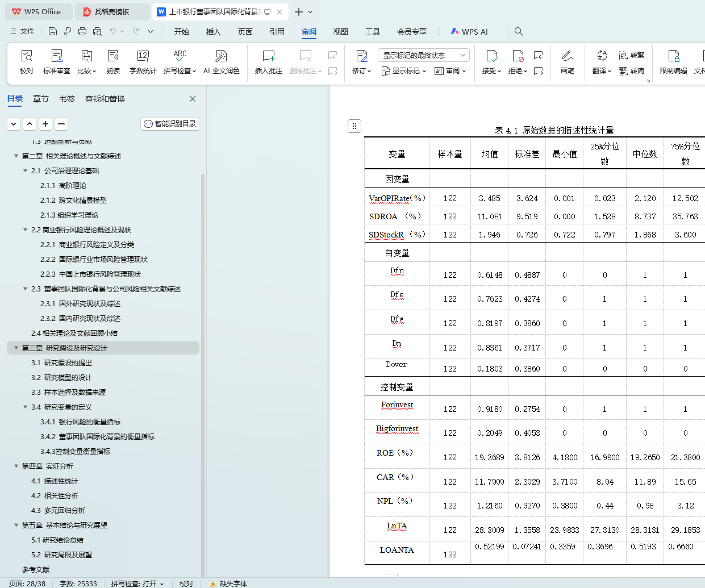
Task: Collapse the outline with down chevron button
Action: tap(14, 123)
